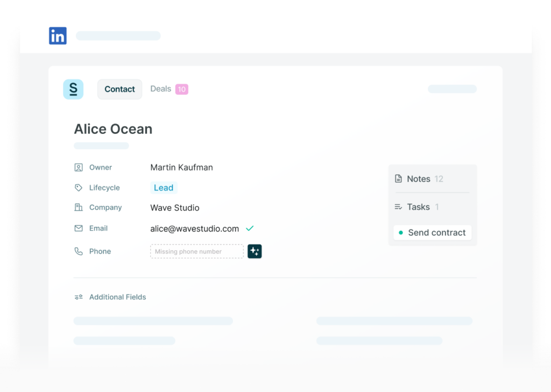This screenshot has width=551, height=392.
Task: Click the Surfe app logo badge
Action: click(73, 89)
